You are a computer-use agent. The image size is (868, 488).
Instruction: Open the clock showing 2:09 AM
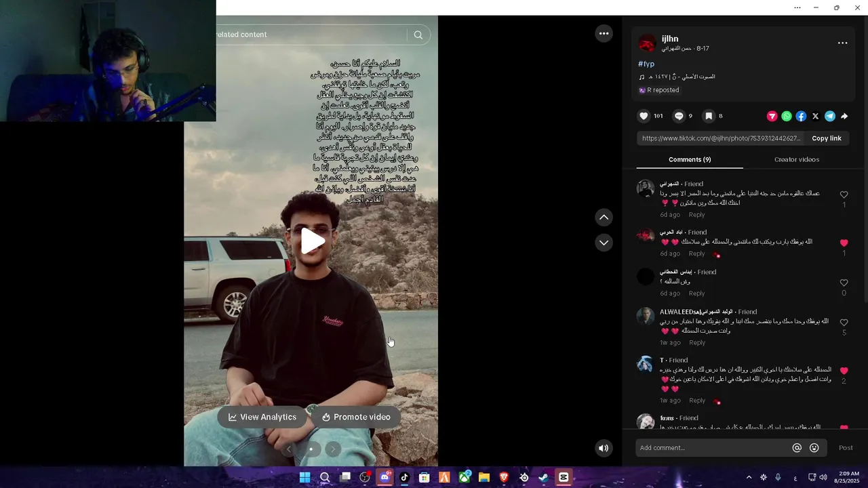point(847,477)
